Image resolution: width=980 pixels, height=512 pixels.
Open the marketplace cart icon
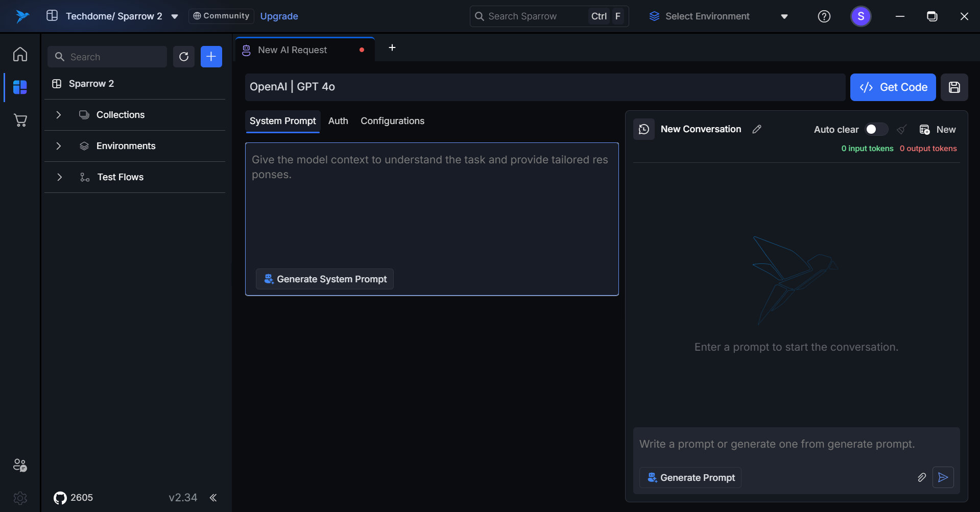[20, 120]
